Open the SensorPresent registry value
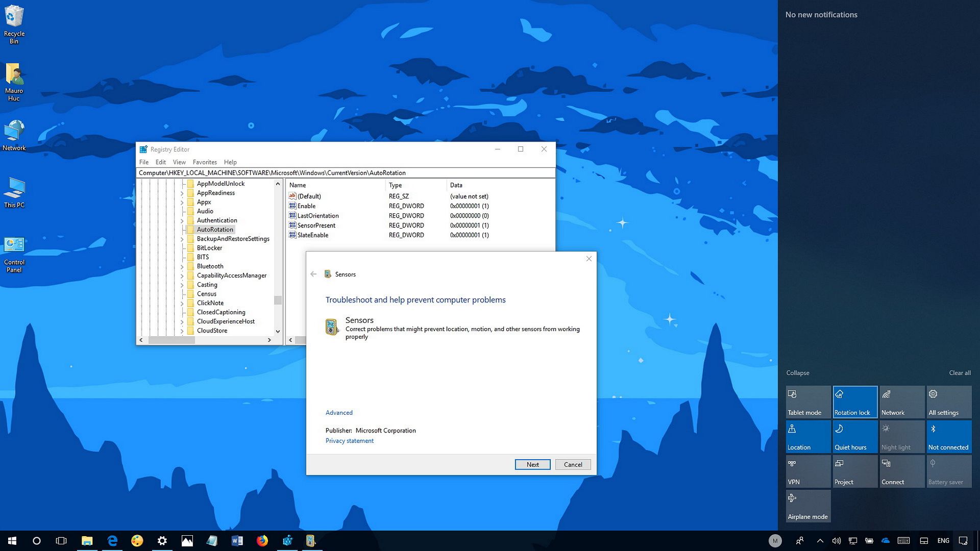Image resolution: width=980 pixels, height=551 pixels. coord(317,225)
